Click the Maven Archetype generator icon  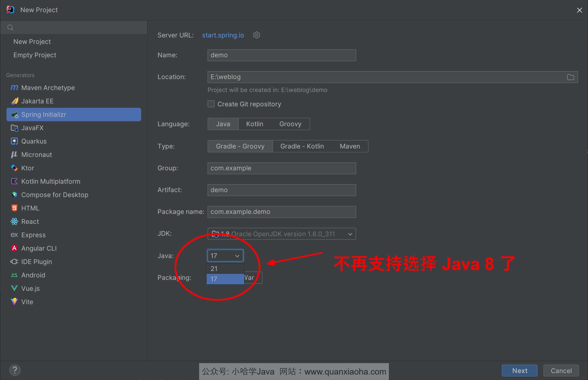click(14, 88)
